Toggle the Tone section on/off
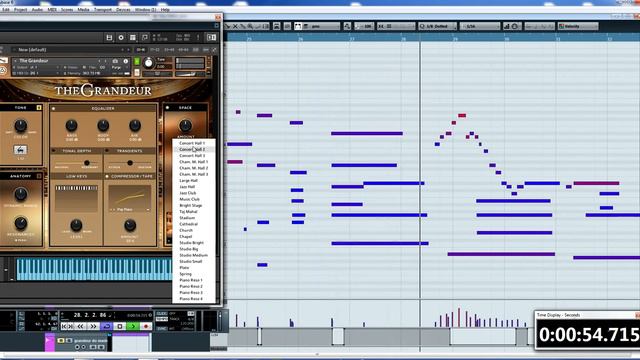This screenshot has width=640, height=360. click(39, 108)
